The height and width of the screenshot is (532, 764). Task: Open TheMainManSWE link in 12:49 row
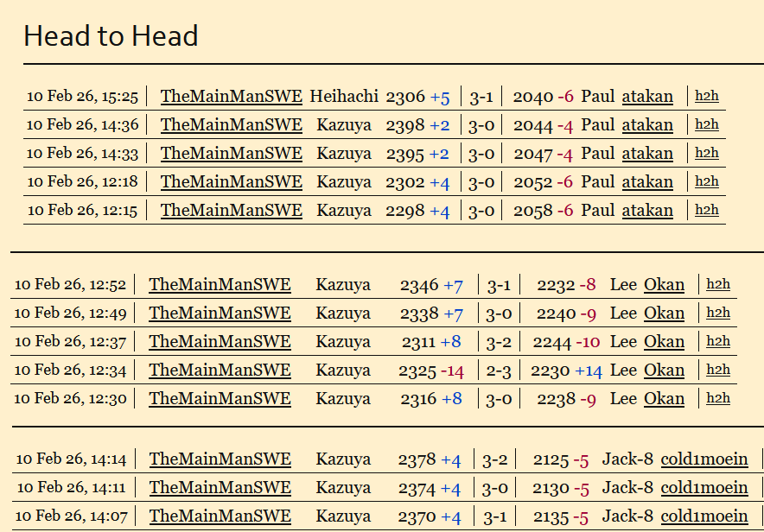click(220, 313)
